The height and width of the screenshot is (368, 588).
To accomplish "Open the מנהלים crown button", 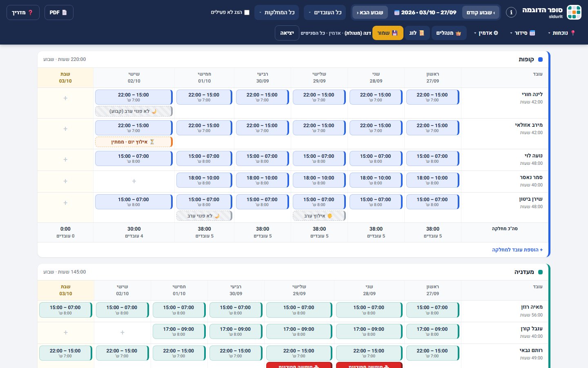I will tap(449, 33).
